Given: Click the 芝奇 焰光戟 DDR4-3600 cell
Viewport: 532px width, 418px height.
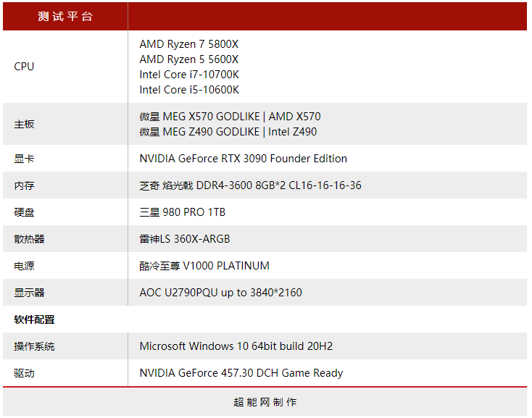Looking at the screenshot, I should click(250, 185).
